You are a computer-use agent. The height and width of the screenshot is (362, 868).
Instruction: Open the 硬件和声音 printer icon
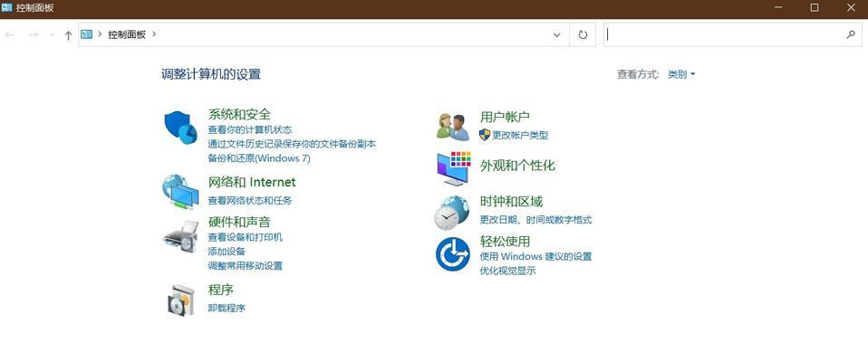point(180,236)
